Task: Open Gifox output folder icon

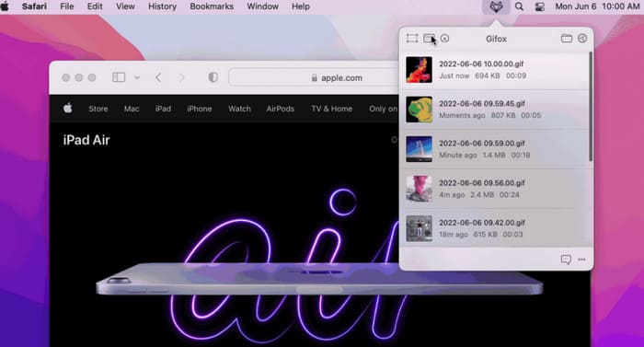Action: pyautogui.click(x=567, y=39)
